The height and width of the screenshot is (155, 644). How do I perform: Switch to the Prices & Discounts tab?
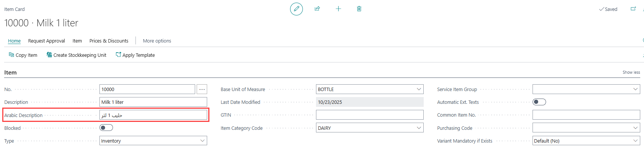click(109, 41)
